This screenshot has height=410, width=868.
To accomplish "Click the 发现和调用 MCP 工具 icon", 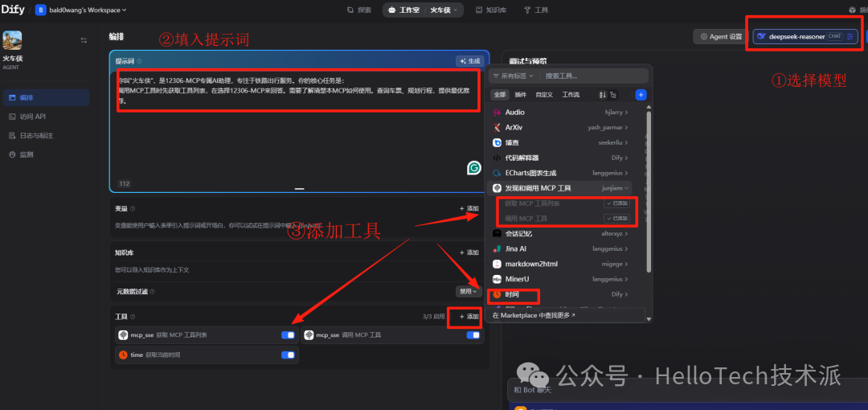I will coord(497,188).
